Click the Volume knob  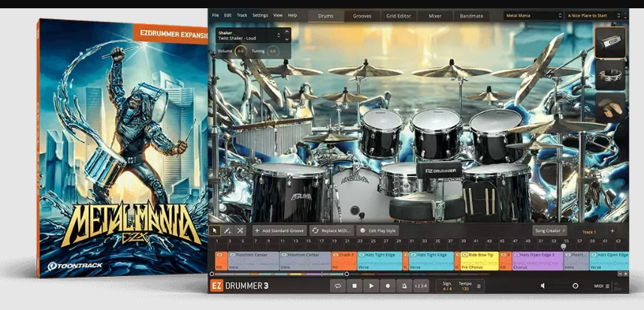click(x=240, y=51)
